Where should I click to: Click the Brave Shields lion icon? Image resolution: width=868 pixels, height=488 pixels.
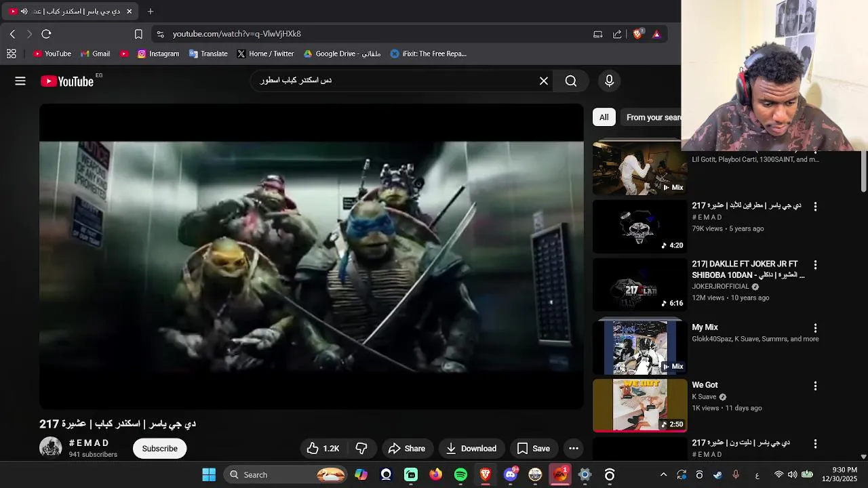[x=637, y=34]
